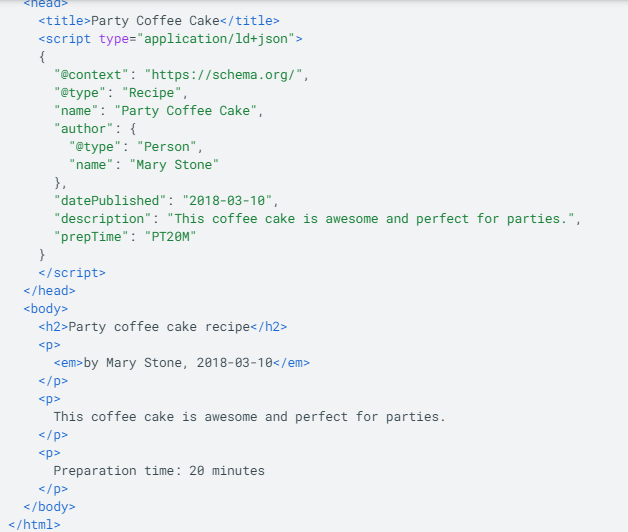Image resolution: width=628 pixels, height=532 pixels.
Task: Click body text "This coffee cake is awesome"
Action: pos(250,417)
